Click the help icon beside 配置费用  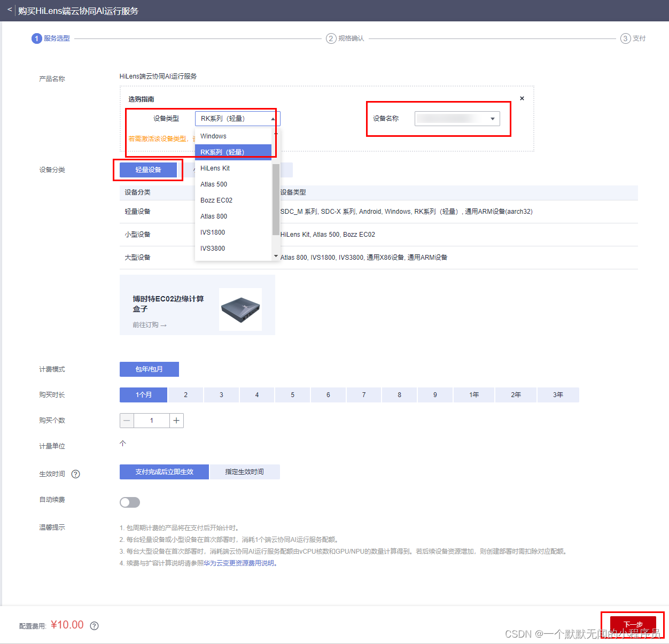click(x=94, y=625)
